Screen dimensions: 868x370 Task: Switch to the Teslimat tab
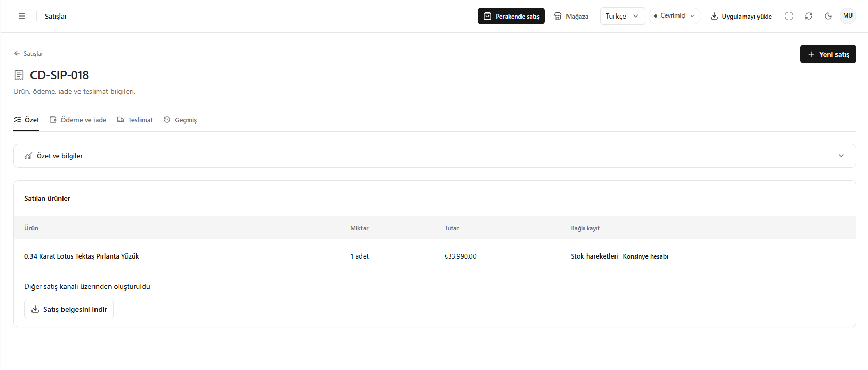click(135, 120)
